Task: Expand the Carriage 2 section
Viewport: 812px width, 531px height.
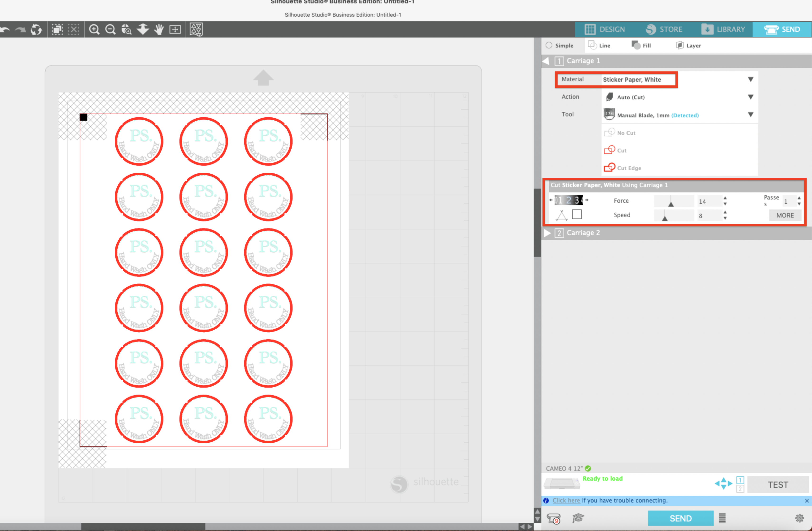Action: pos(547,233)
